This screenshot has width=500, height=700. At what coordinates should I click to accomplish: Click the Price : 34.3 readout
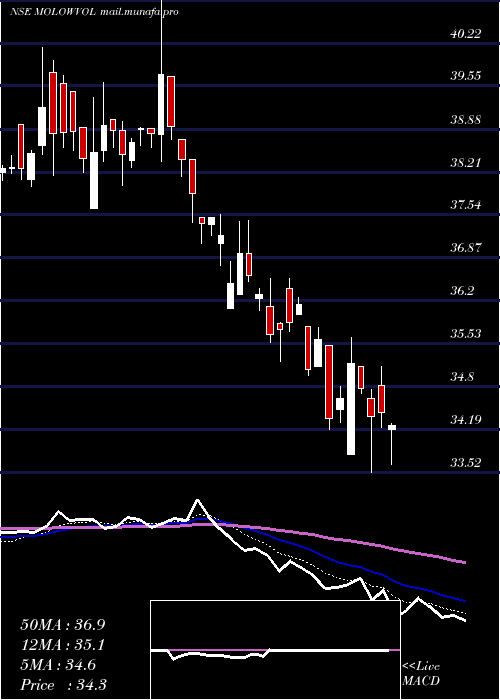63,685
